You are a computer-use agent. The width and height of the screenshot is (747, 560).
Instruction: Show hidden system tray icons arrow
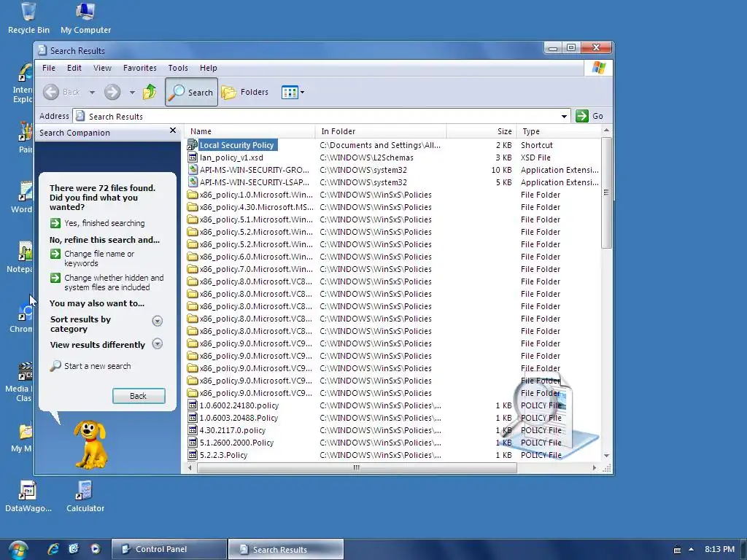[x=692, y=550]
